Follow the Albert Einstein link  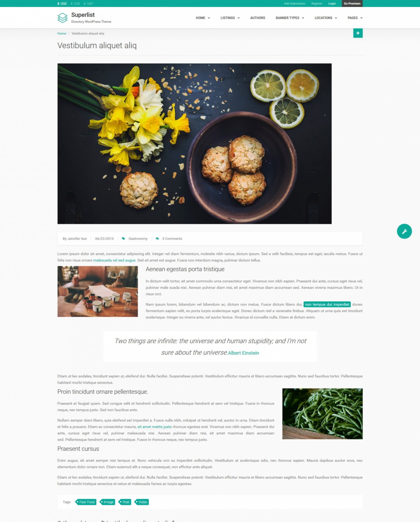243,353
